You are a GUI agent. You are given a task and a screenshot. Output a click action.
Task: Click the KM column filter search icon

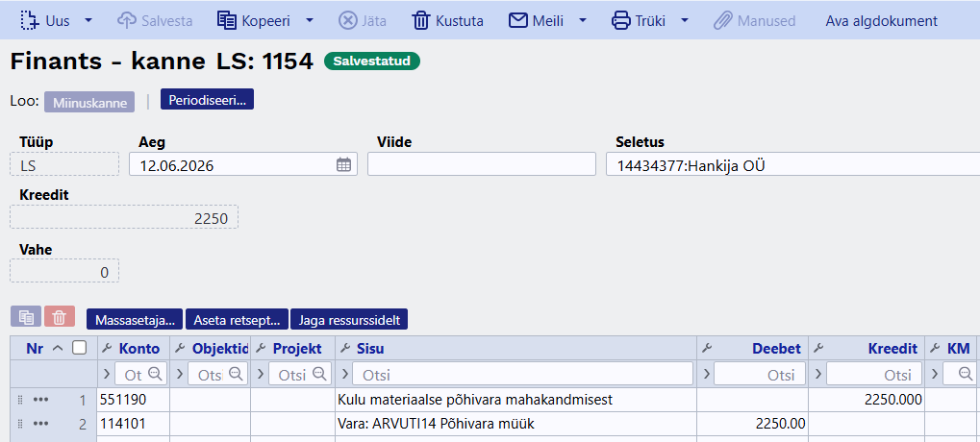[966, 374]
